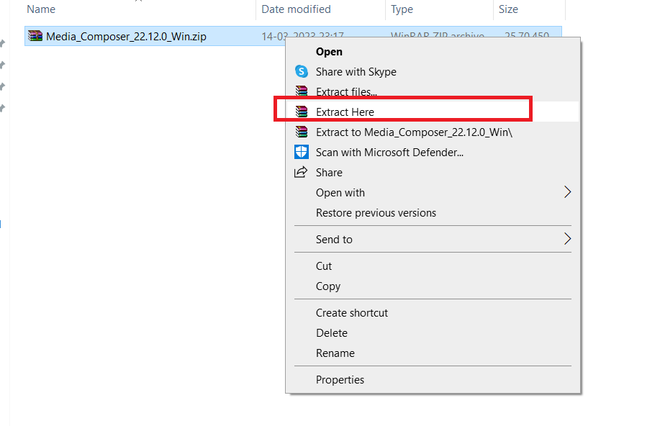Sort by the Date modified column header

click(298, 9)
